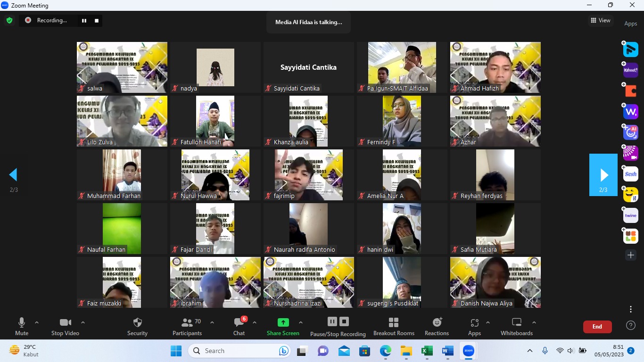Stop Video camera toggle
The width and height of the screenshot is (644, 362).
click(x=65, y=326)
